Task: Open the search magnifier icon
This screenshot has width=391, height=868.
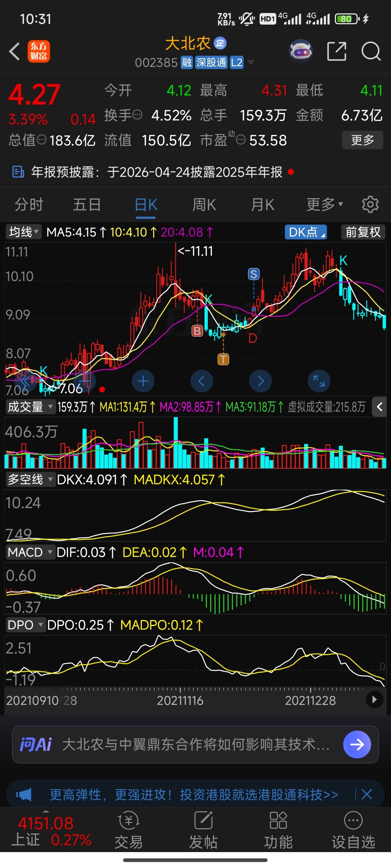Action: (x=371, y=51)
